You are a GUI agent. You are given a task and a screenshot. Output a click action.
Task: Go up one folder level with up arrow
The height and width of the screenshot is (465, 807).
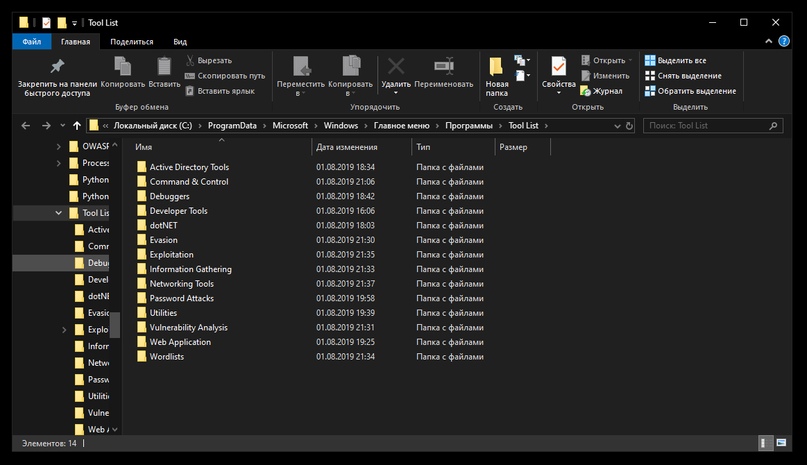point(77,126)
